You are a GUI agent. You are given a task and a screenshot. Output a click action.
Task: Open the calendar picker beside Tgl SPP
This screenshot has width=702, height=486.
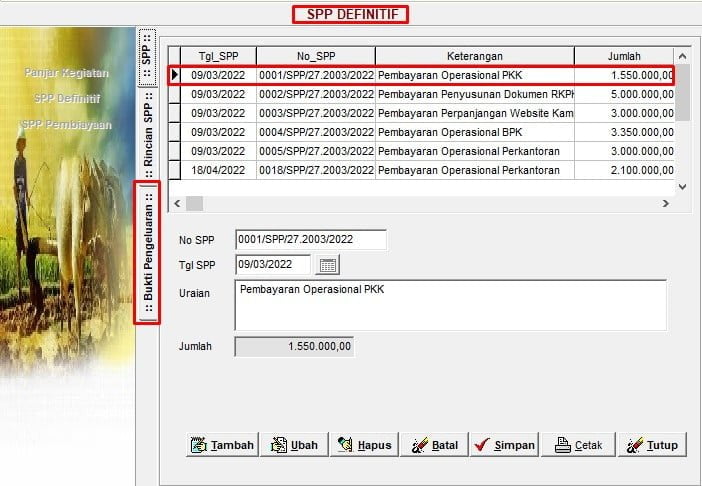pos(328,265)
